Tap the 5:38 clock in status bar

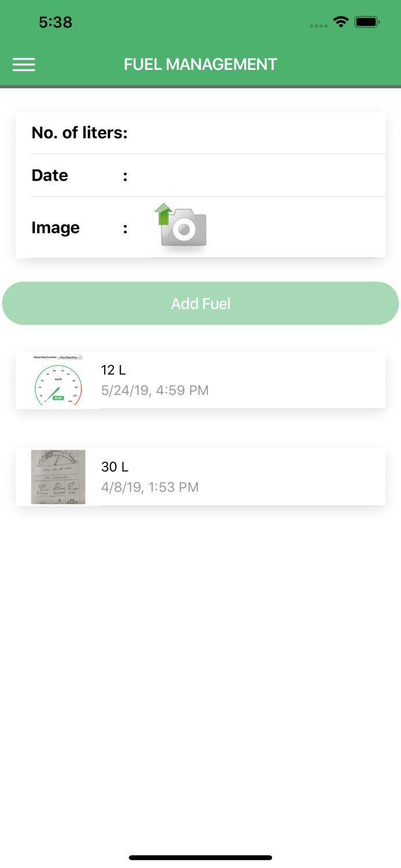click(56, 23)
